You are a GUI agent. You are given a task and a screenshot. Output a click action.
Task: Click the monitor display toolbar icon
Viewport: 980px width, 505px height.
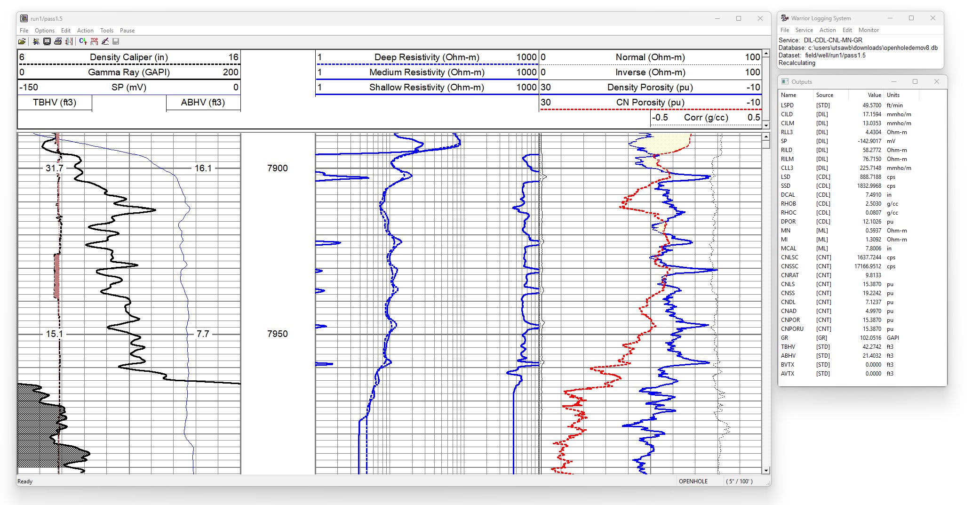47,41
